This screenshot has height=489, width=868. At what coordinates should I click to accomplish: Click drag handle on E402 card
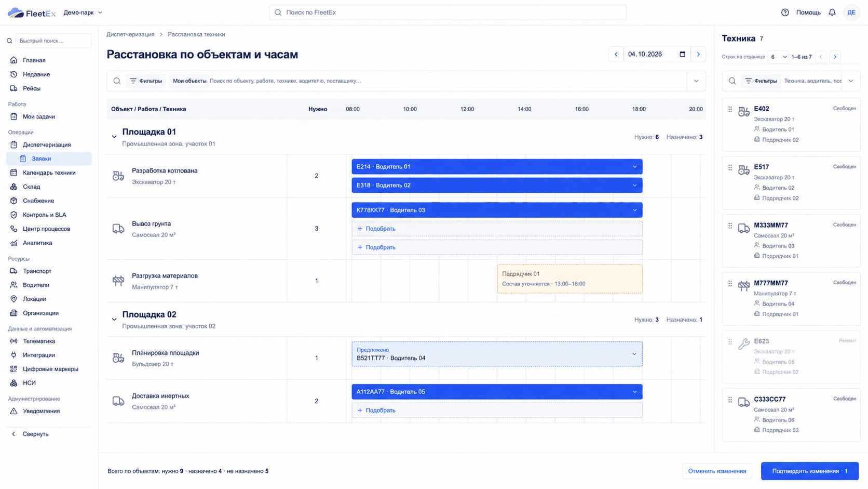click(x=730, y=109)
